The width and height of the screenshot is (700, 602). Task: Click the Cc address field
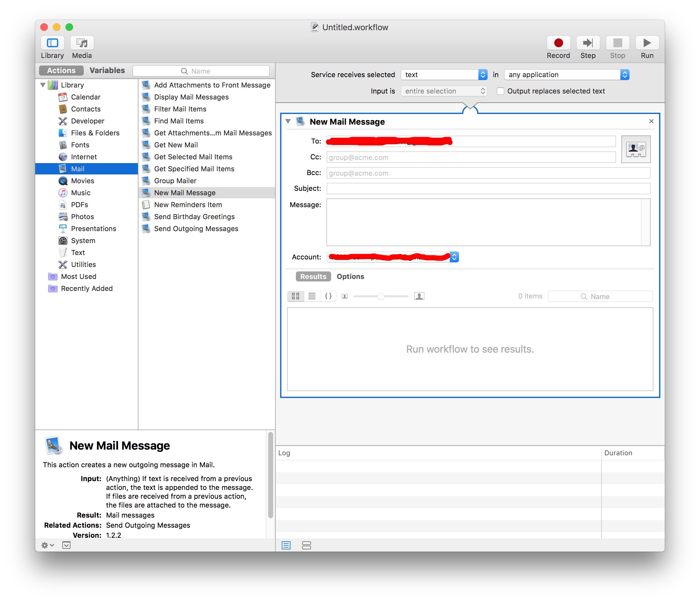point(471,157)
